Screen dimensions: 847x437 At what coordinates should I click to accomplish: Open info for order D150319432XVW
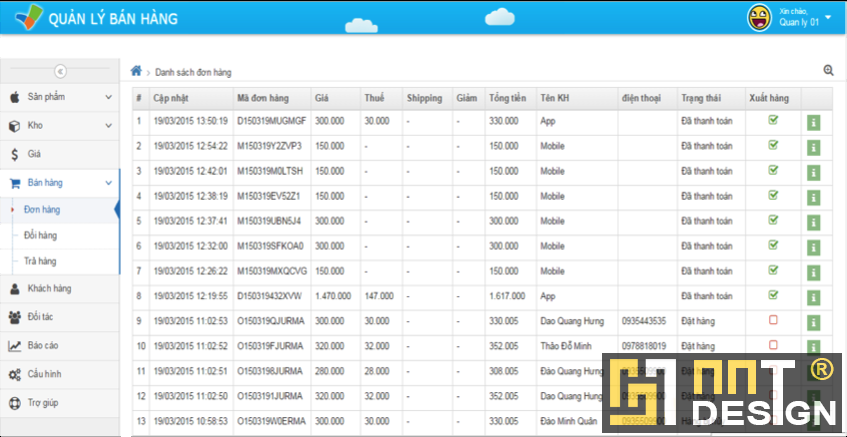tap(813, 298)
